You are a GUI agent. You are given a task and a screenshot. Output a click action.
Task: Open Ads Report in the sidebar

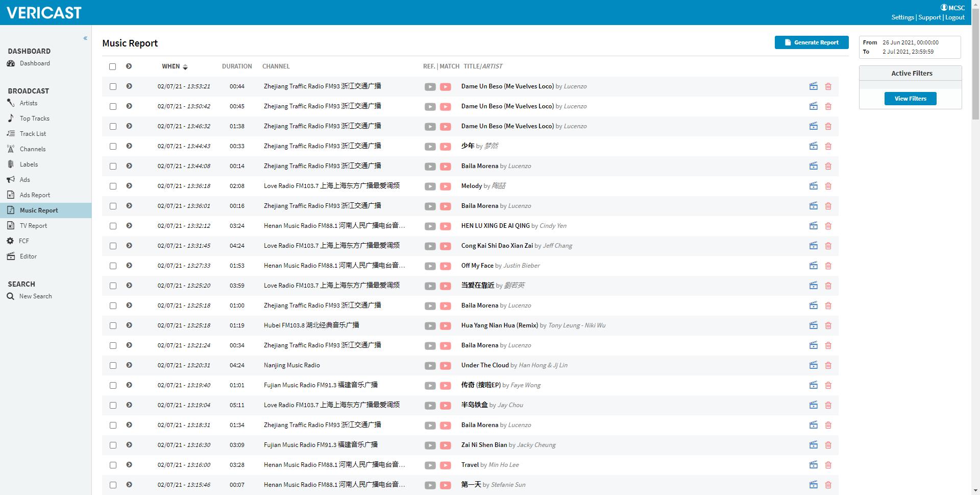35,195
